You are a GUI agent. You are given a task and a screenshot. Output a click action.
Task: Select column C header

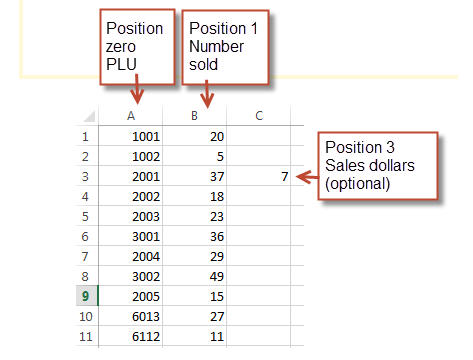point(259,116)
